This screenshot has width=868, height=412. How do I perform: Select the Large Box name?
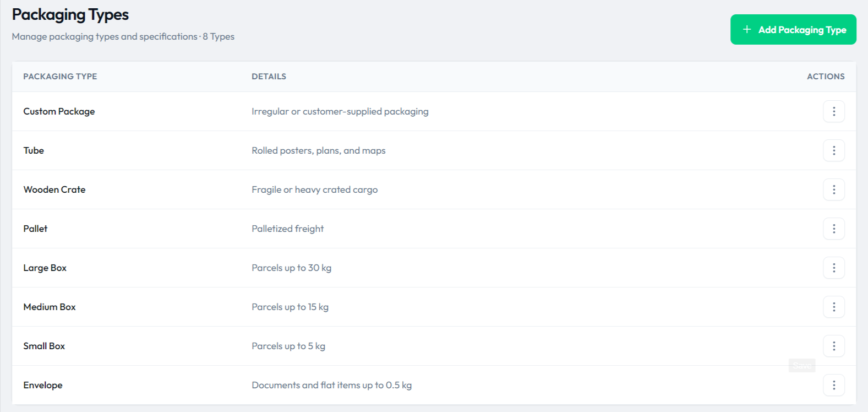[x=45, y=268]
